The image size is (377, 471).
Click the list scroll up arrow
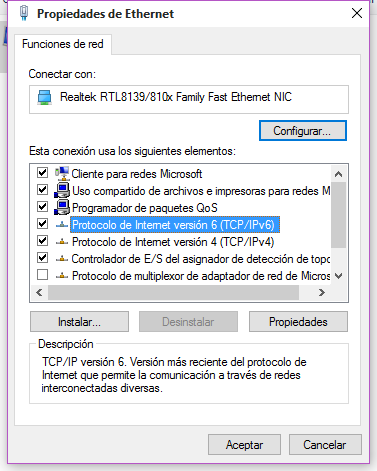pyautogui.click(x=339, y=174)
